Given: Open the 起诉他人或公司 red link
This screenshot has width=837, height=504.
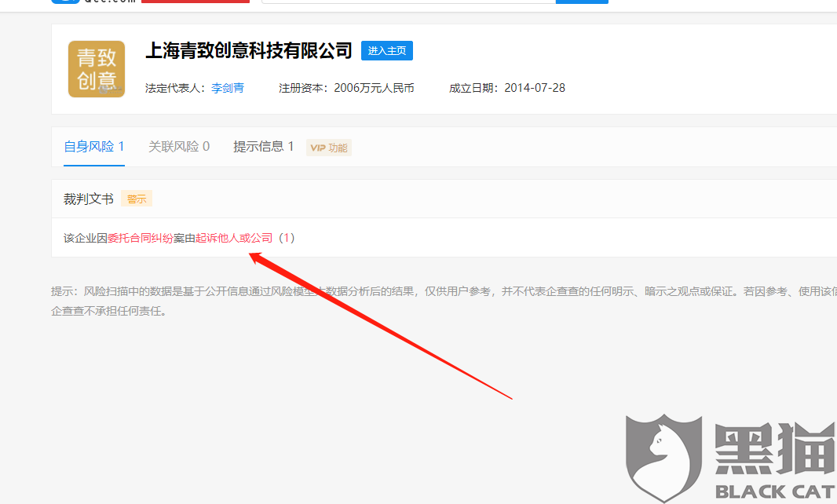Looking at the screenshot, I should pos(234,238).
